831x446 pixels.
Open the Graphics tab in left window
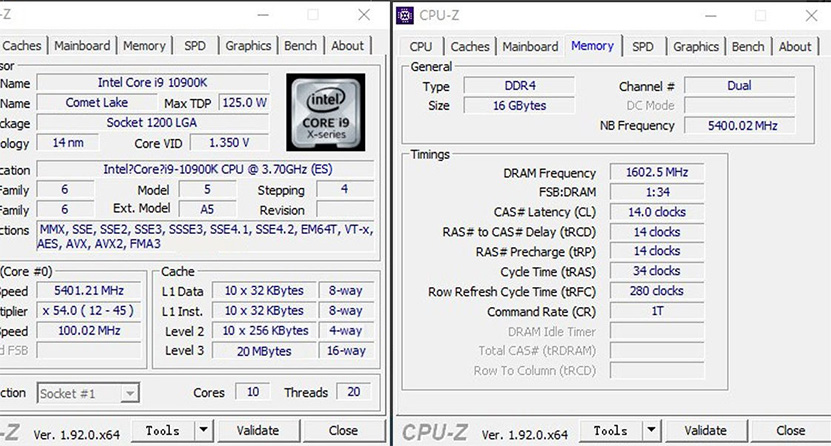[248, 46]
